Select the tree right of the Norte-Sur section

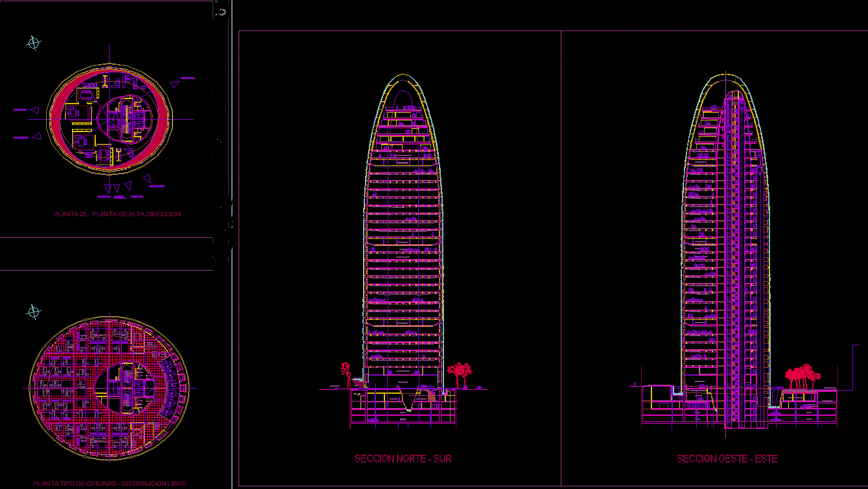(460, 373)
